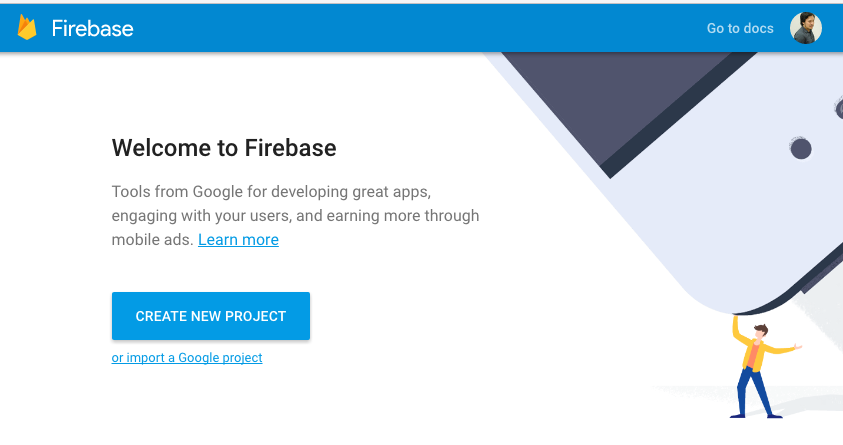Follow the Learn more link
Viewport: 843px width, 445px height.
[238, 240]
